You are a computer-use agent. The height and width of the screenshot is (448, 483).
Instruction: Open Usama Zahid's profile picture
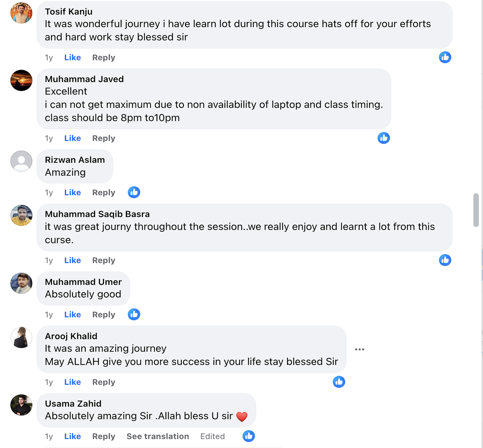21,406
